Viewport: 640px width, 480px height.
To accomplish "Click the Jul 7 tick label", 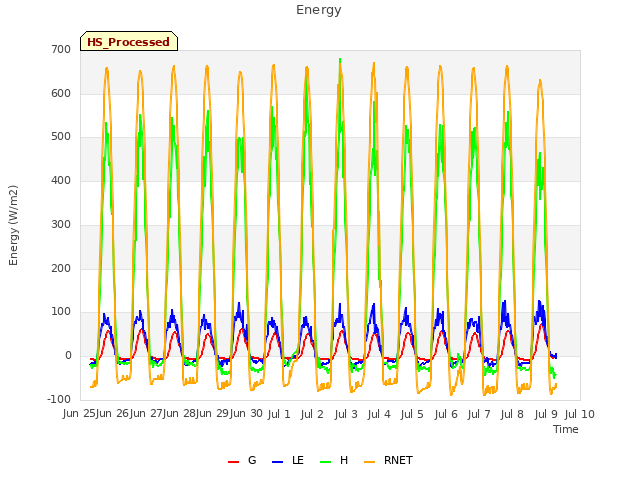I will 479,414.
